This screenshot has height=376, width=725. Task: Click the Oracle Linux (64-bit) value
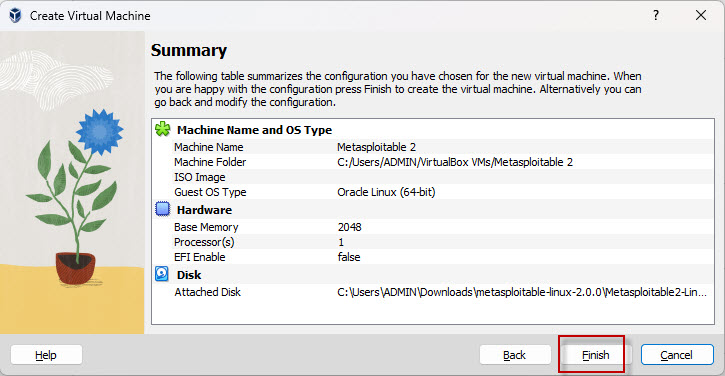click(x=386, y=192)
